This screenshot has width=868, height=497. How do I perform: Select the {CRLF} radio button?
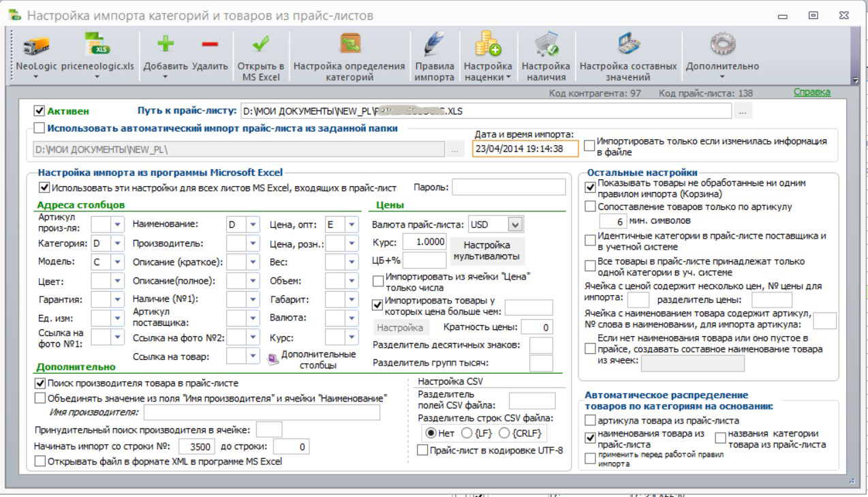(506, 434)
